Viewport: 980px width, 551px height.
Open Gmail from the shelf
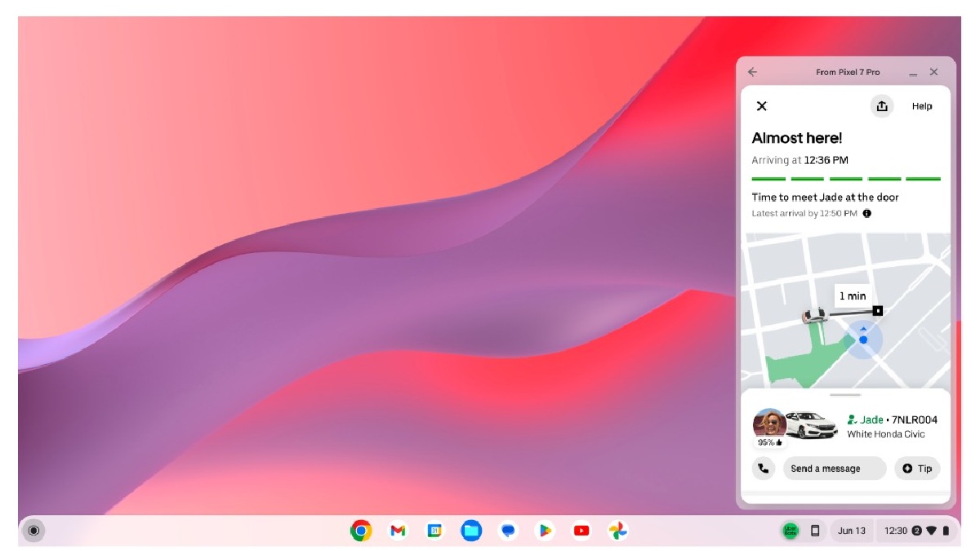click(x=396, y=530)
